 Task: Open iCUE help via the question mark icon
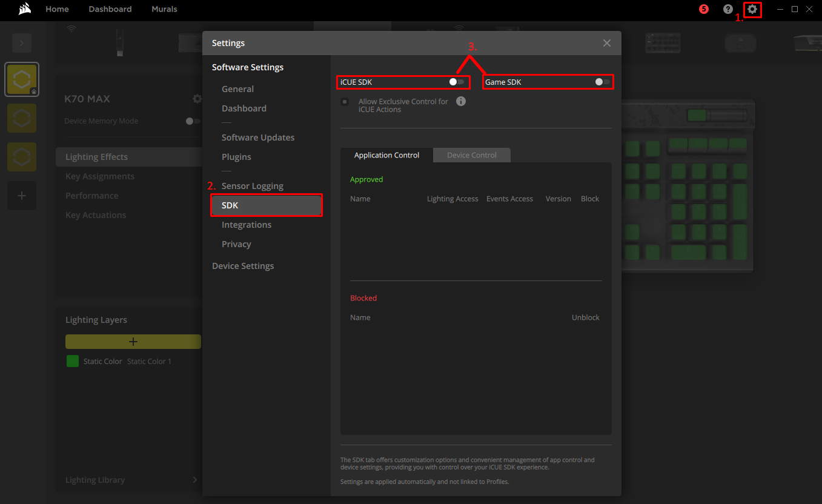[728, 9]
